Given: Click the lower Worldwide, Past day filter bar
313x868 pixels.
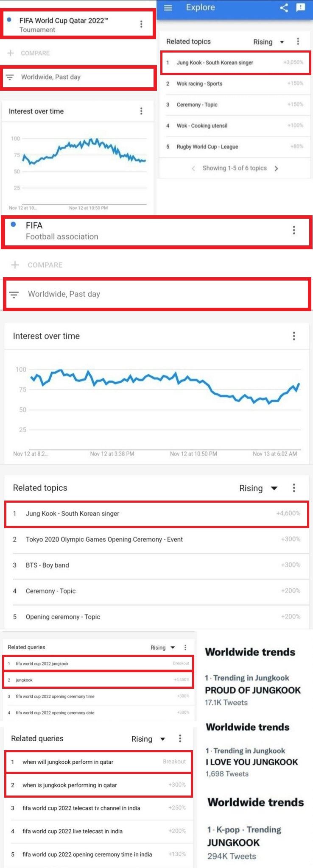Looking at the screenshot, I should tap(156, 294).
